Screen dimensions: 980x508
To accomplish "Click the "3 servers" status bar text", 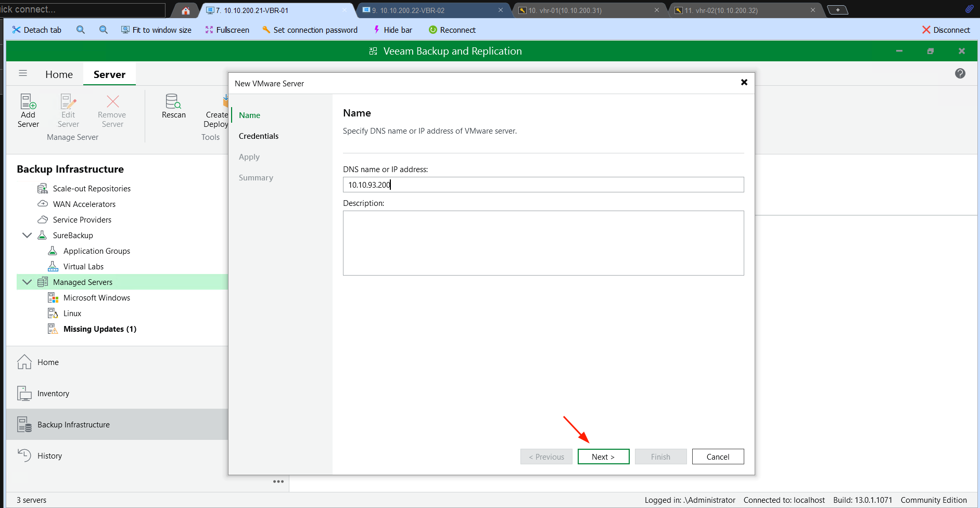I will tap(31, 500).
